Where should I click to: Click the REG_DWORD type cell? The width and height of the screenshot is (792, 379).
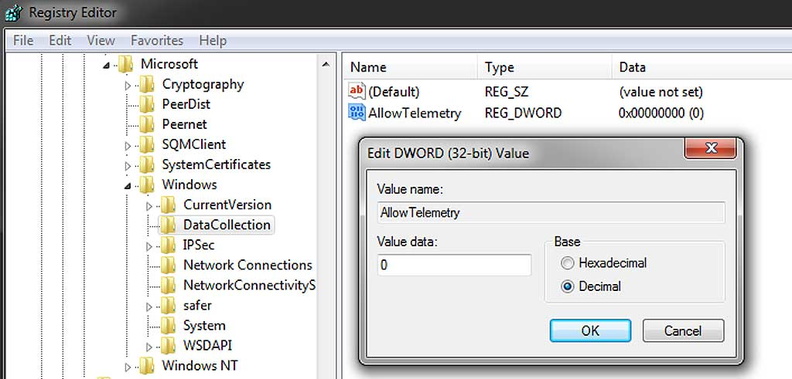[x=523, y=113]
